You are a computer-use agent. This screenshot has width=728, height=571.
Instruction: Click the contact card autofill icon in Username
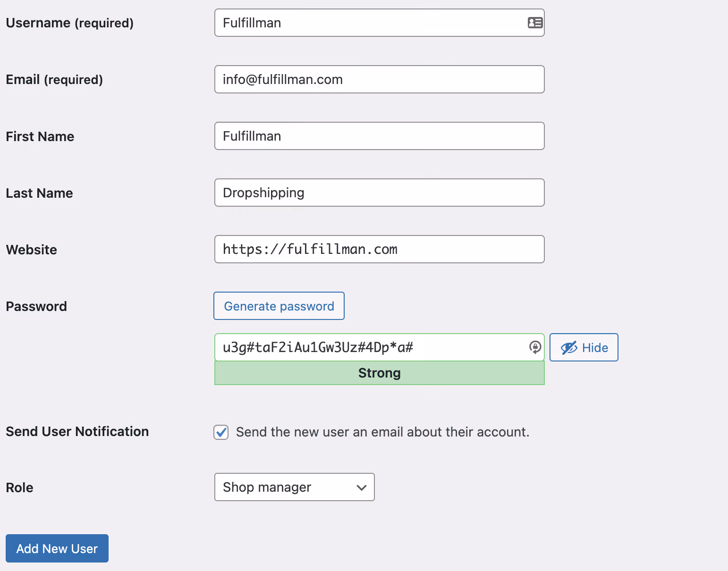click(535, 23)
